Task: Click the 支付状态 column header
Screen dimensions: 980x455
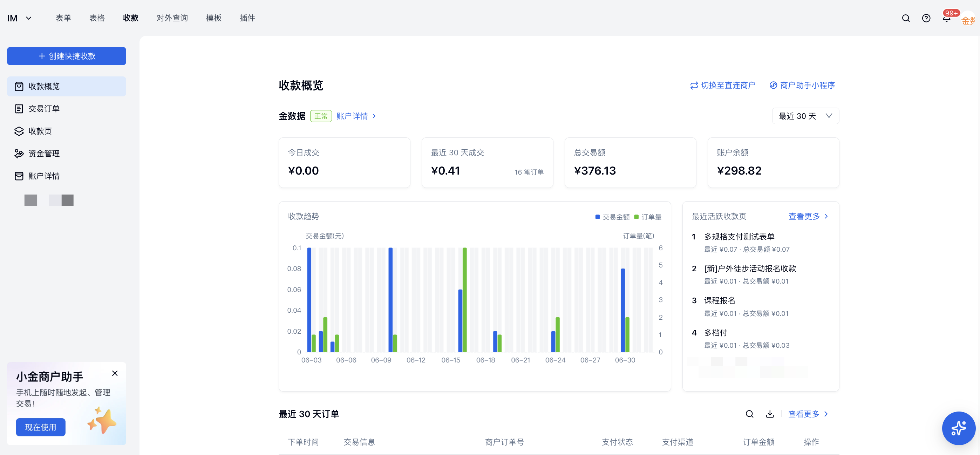Action: coord(618,442)
